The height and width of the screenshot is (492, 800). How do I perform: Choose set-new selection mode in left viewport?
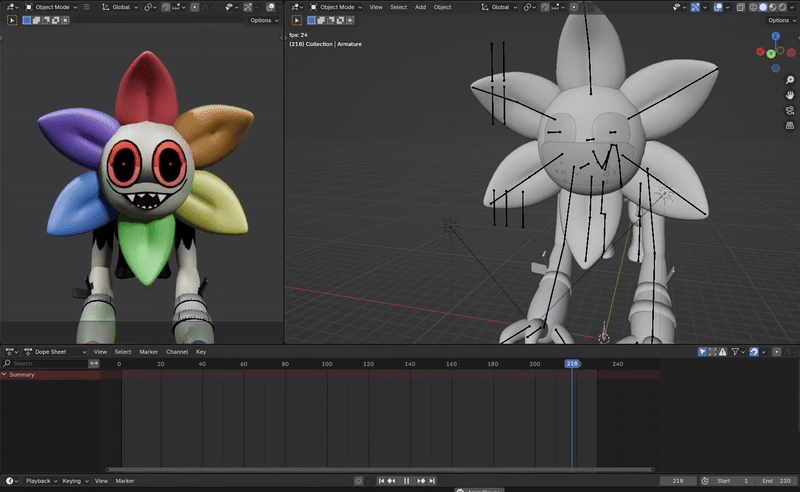click(27, 20)
